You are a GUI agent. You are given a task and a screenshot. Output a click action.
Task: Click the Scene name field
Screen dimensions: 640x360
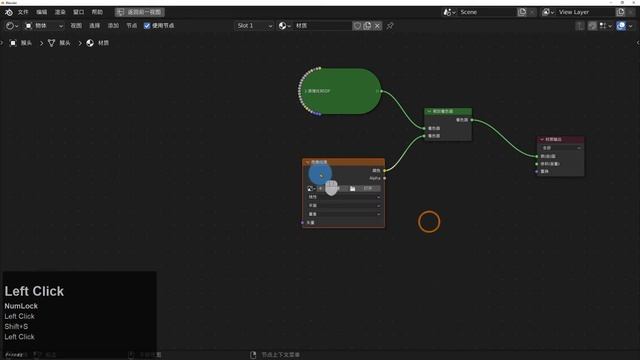[487, 12]
